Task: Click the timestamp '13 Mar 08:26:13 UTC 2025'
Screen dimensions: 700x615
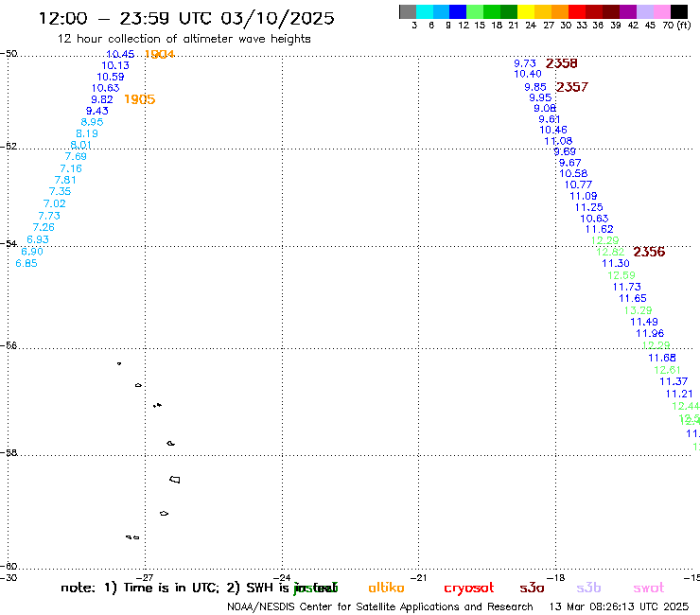Action: [x=619, y=606]
